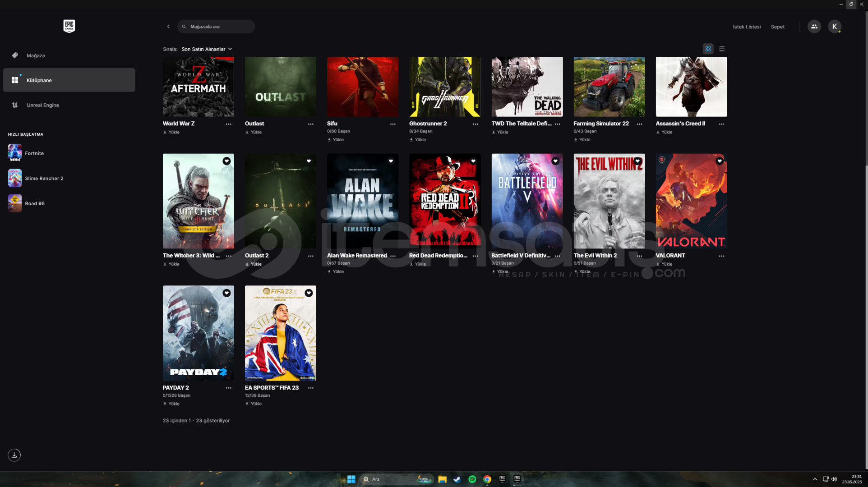Open options menu for VALORANT

tap(721, 256)
